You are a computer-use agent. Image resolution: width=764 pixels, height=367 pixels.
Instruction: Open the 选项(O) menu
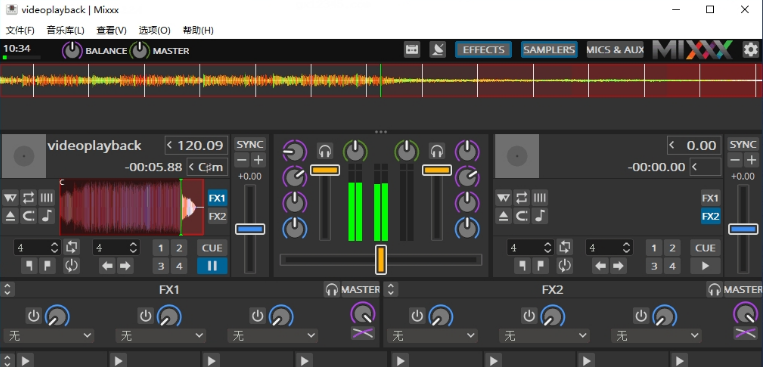pos(154,30)
